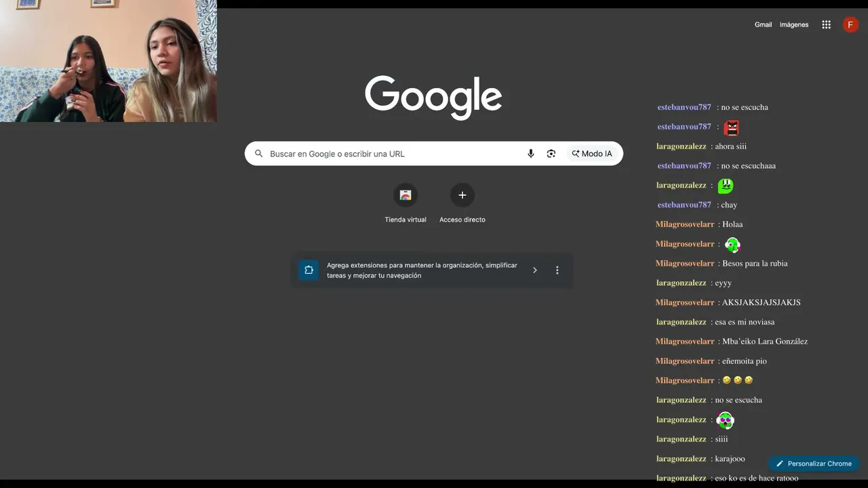Click laragonzalezz's green emote above 'siiii'
Screen dimensions: 868x488
726,420
